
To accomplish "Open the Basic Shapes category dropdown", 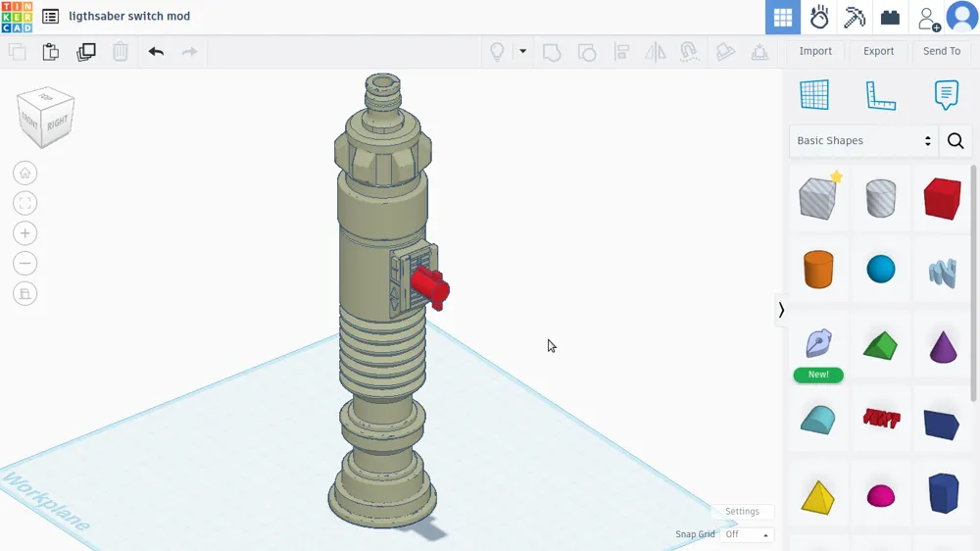I will pyautogui.click(x=863, y=141).
